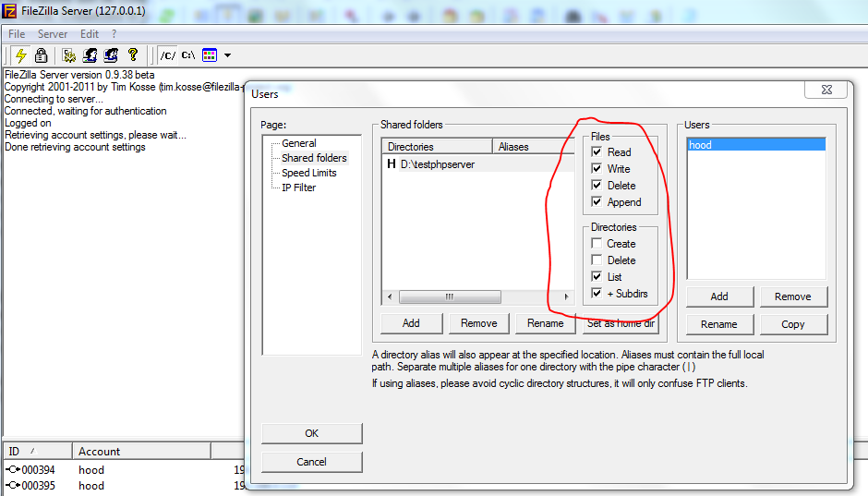868x496 pixels.
Task: Select connection row 000395
Action: click(x=125, y=486)
